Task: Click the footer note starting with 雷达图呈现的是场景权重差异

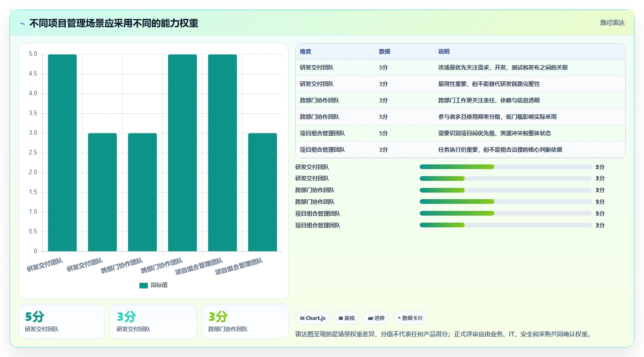Action: point(444,334)
